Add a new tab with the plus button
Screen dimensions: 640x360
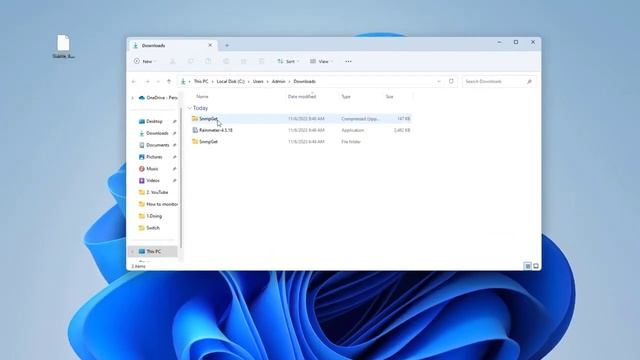click(x=227, y=45)
